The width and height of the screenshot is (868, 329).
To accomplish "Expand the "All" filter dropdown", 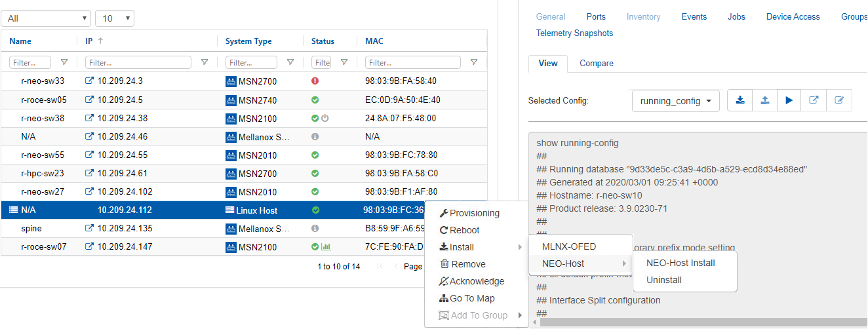I will coord(46,18).
